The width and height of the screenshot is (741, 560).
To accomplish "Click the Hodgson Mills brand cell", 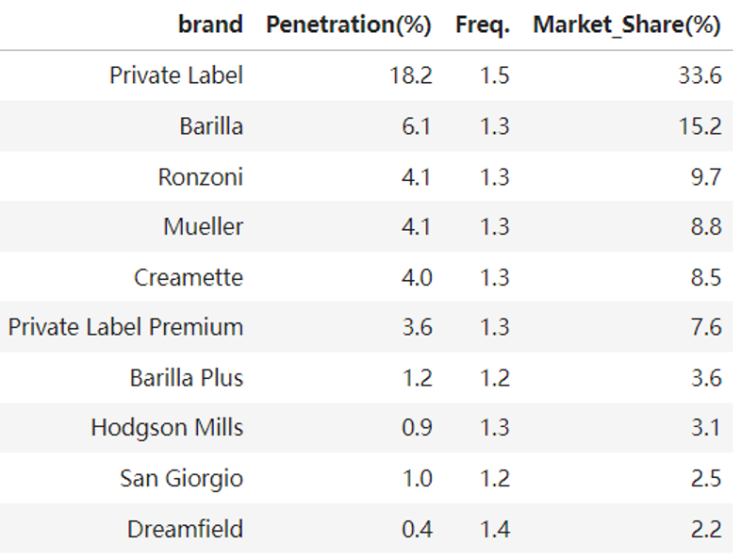I will 167,428.
